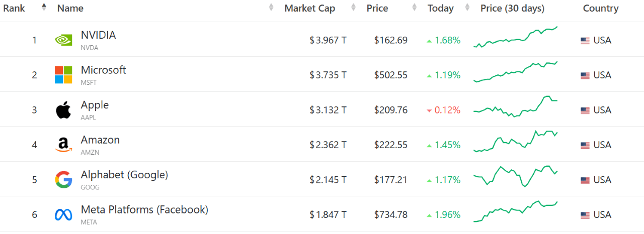Open the NVIDIA company link

click(98, 35)
